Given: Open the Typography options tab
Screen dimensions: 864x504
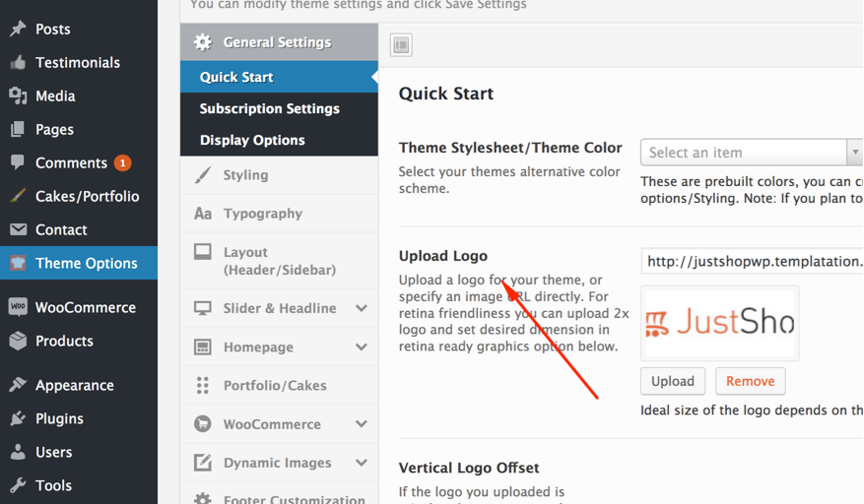Looking at the screenshot, I should point(262,214).
